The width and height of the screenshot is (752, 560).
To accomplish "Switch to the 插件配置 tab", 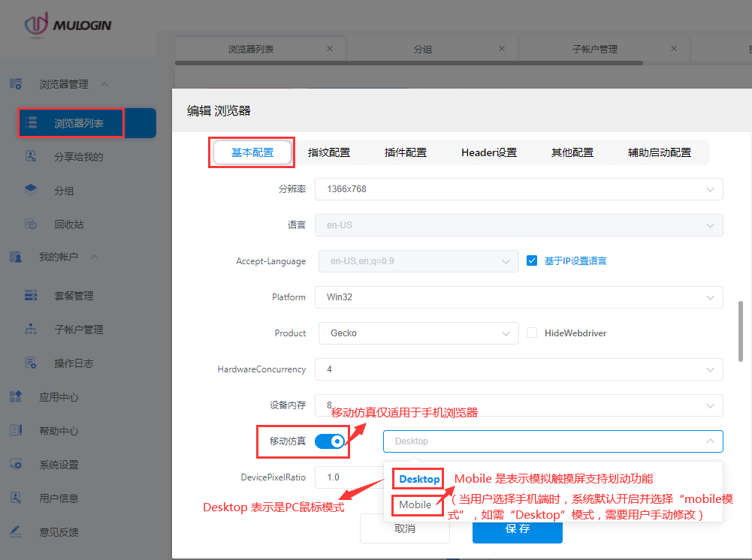I will point(406,152).
